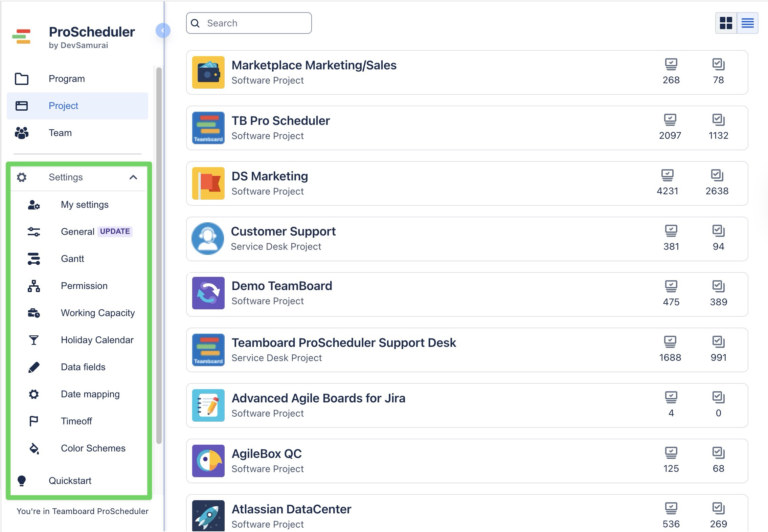Click the Quickstart lightbulb icon
Screen dimensions: 768x532
[x=22, y=481]
